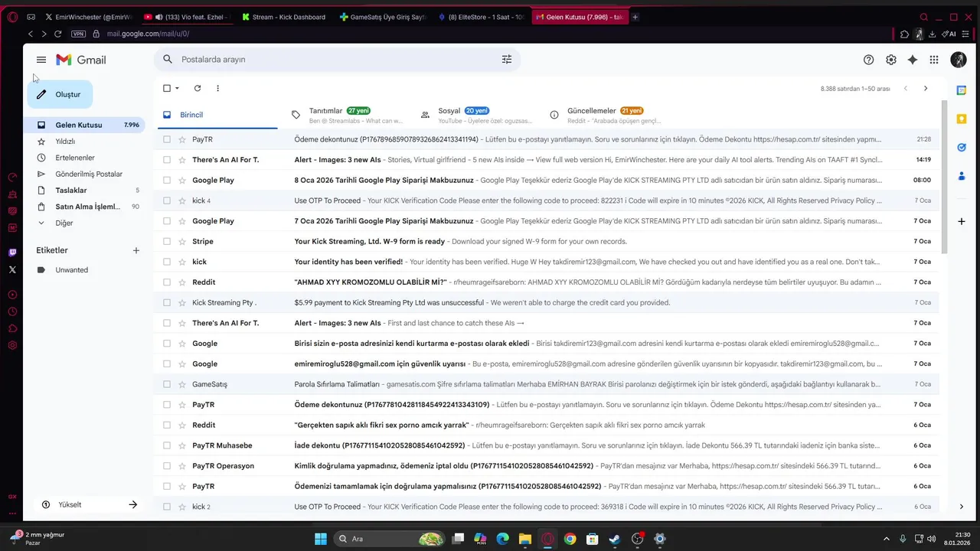This screenshot has height=551, width=980.
Task: Switch to Sosyal tab
Action: (x=477, y=115)
